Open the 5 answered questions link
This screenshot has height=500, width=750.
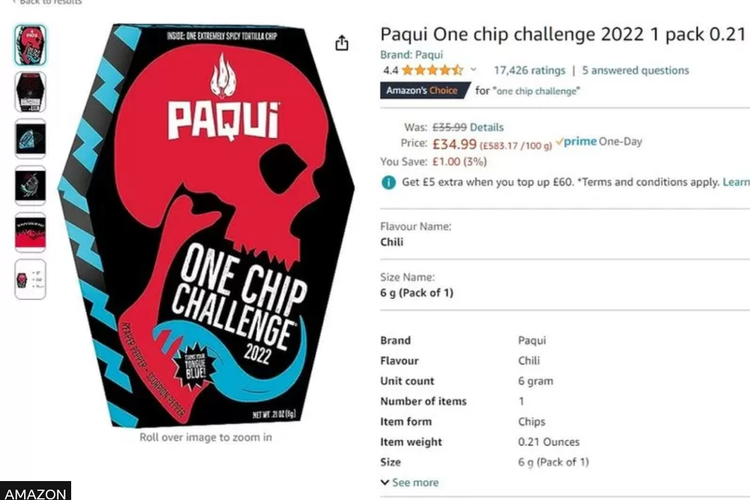coord(635,70)
